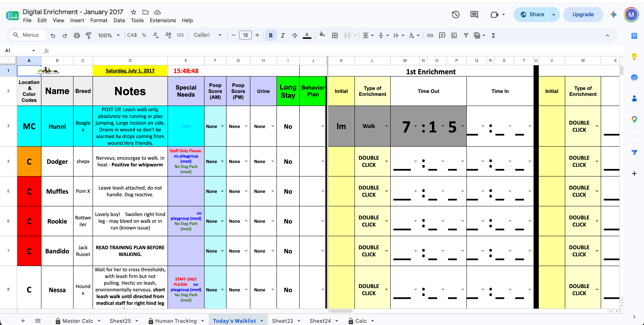Toggle Strikethrough formatting

click(x=295, y=35)
